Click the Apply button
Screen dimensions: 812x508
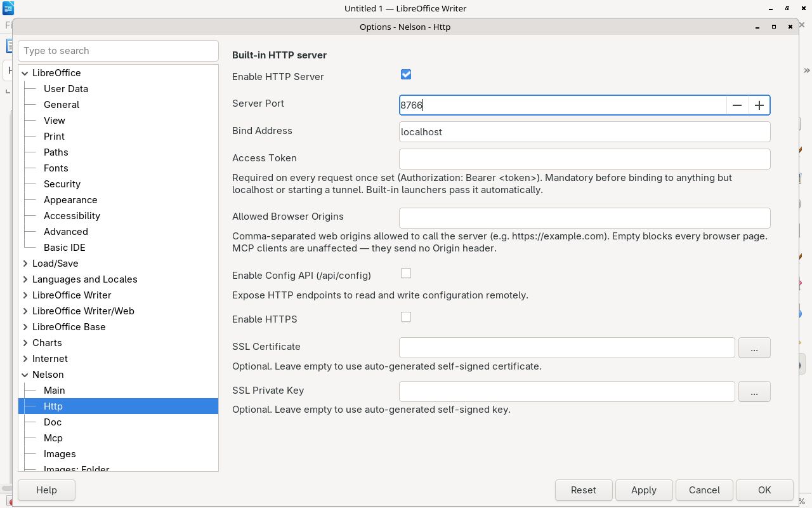[644, 490]
